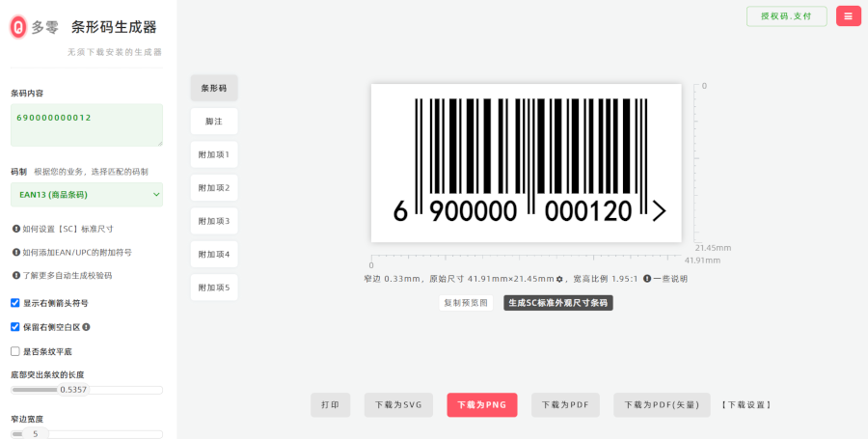The width and height of the screenshot is (868, 439).
Task: Click the 条形码生成器 title text
Action: (114, 27)
